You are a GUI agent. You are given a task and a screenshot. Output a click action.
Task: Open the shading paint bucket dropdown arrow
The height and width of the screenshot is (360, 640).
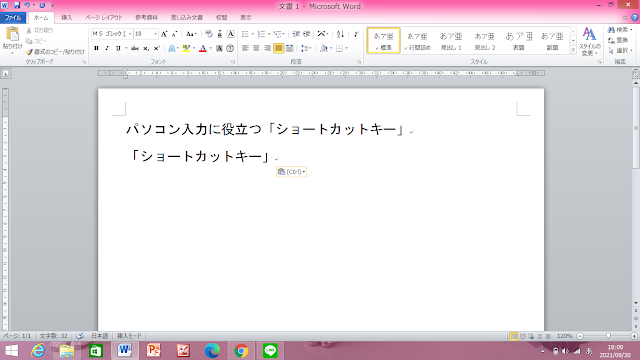click(331, 48)
